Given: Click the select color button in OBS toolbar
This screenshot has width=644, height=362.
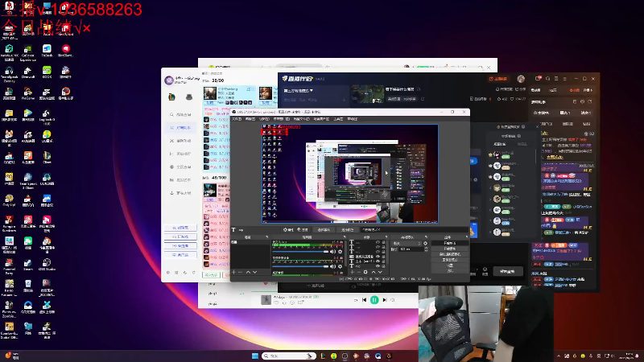Looking at the screenshot, I should pos(348,230).
